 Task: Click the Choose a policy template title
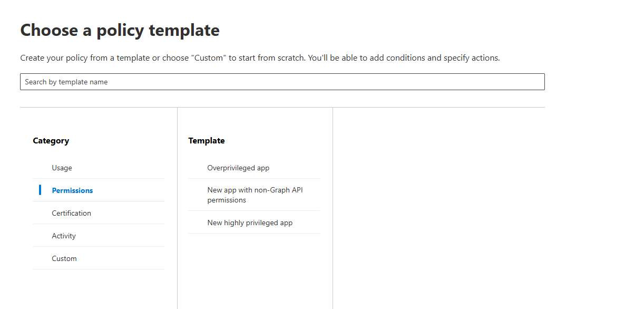120,30
